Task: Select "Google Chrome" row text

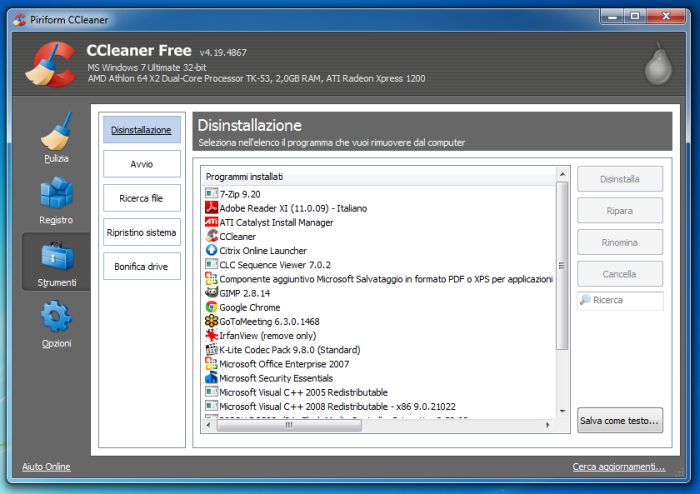Action: click(250, 307)
